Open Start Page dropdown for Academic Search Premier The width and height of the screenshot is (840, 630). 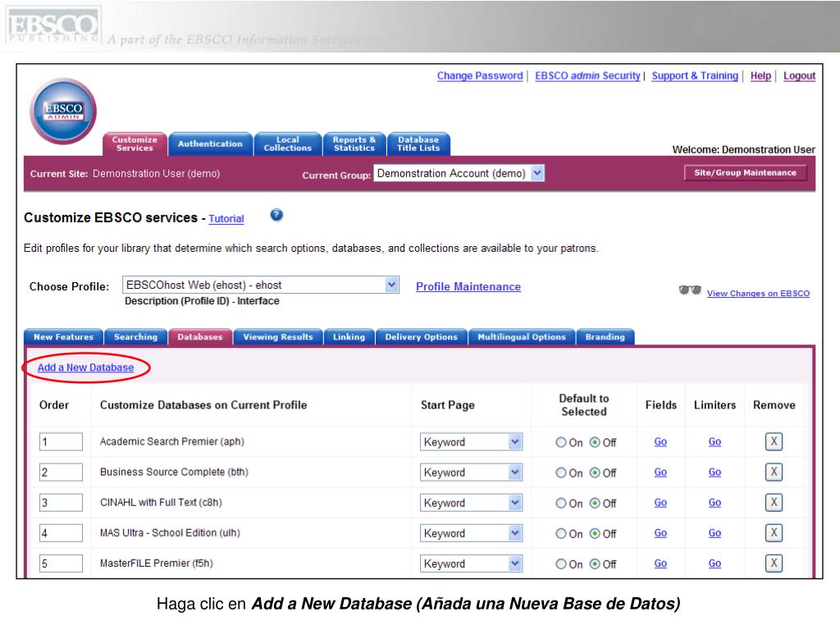coord(471,442)
